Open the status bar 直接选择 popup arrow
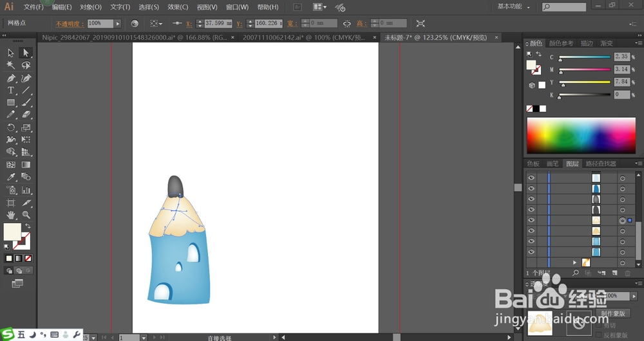Viewport: 644px width, 341px height. [x=274, y=337]
